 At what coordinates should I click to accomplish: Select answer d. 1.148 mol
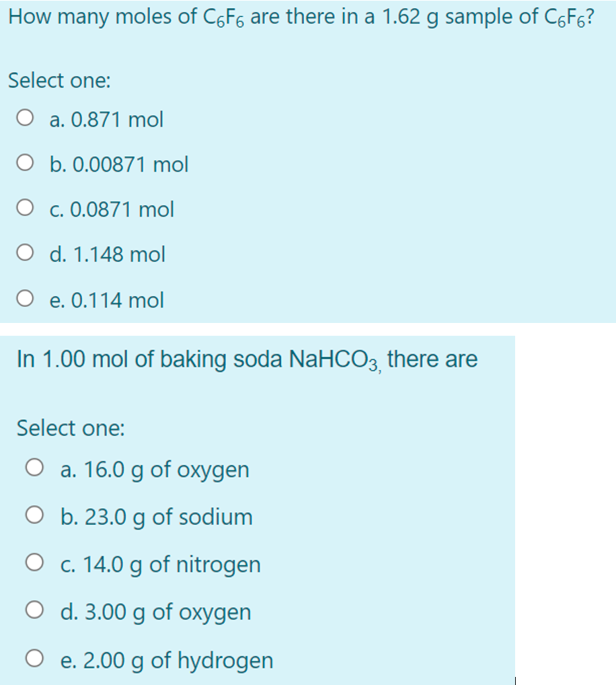[x=25, y=251]
